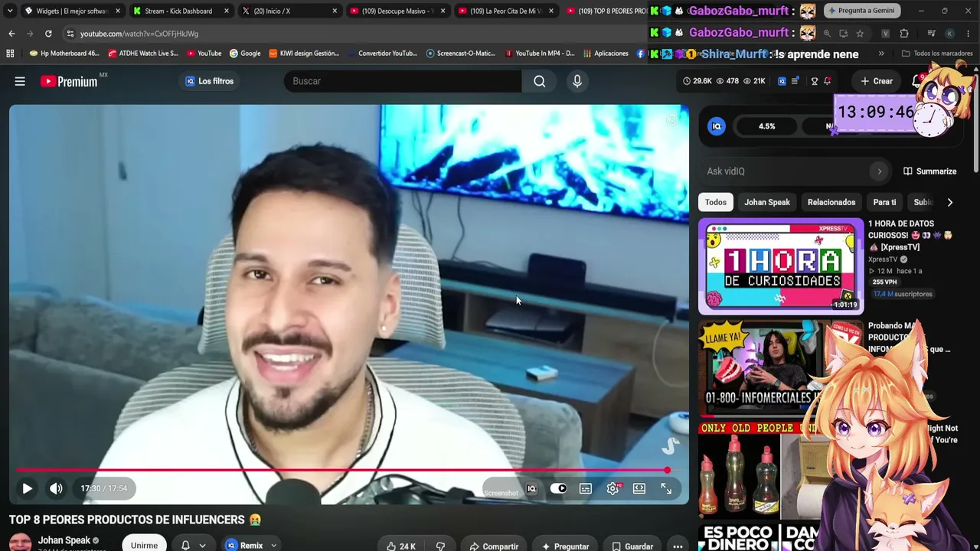Switch to La Peor Cita YouTube tab

(505, 11)
